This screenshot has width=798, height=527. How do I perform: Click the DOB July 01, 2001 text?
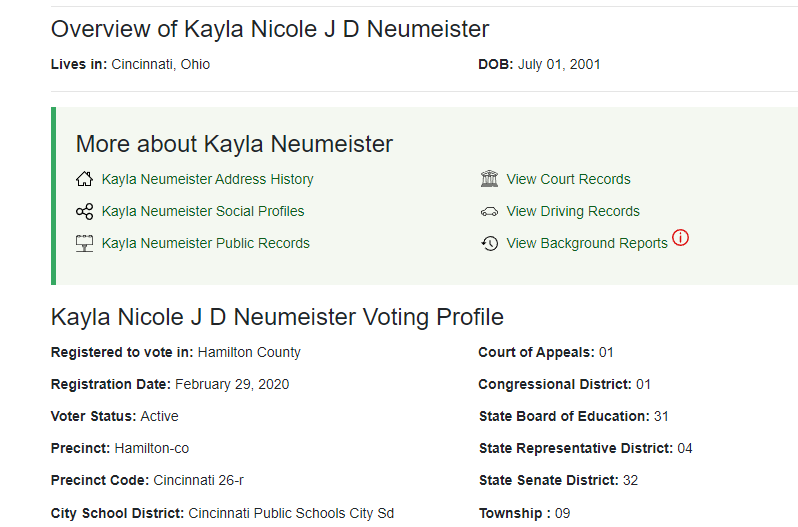click(x=539, y=64)
